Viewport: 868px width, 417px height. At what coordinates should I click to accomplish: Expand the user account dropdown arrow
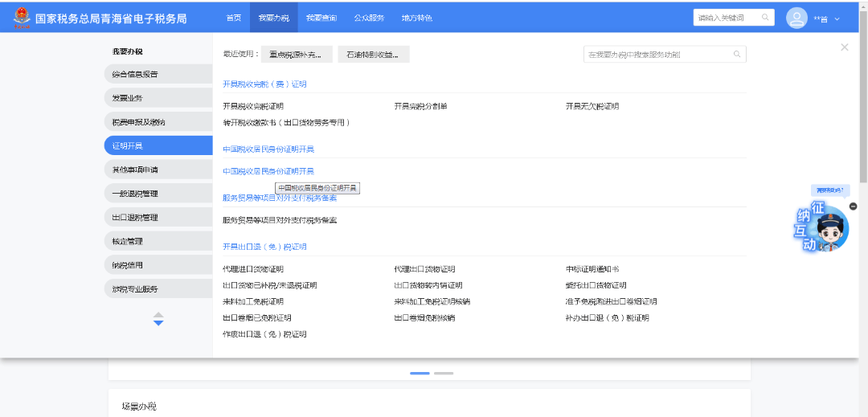837,18
